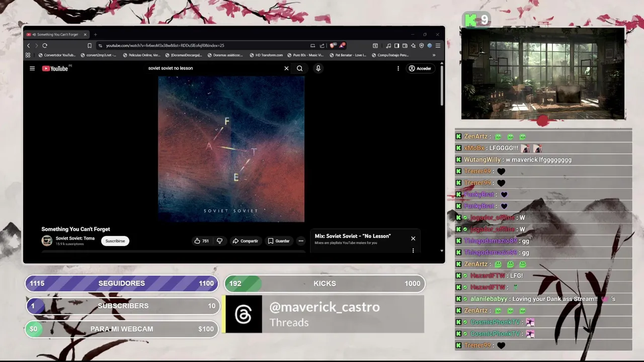Click the picture-in-picture icon in the address bar
Viewport: 644px width, 362px height.
[x=312, y=46]
